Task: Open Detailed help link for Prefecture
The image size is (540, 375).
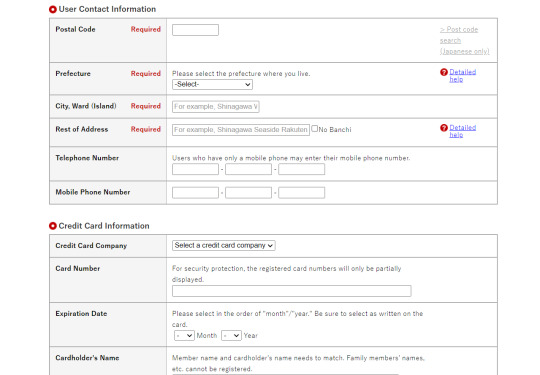Action: pyautogui.click(x=463, y=75)
